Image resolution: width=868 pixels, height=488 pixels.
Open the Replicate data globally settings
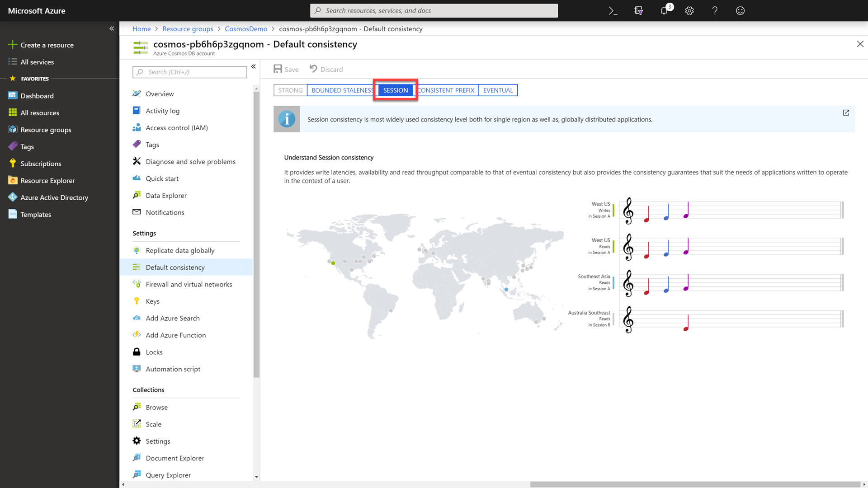coord(180,250)
